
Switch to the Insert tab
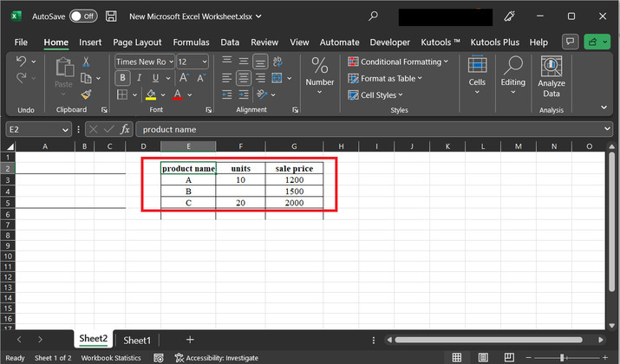pyautogui.click(x=90, y=42)
